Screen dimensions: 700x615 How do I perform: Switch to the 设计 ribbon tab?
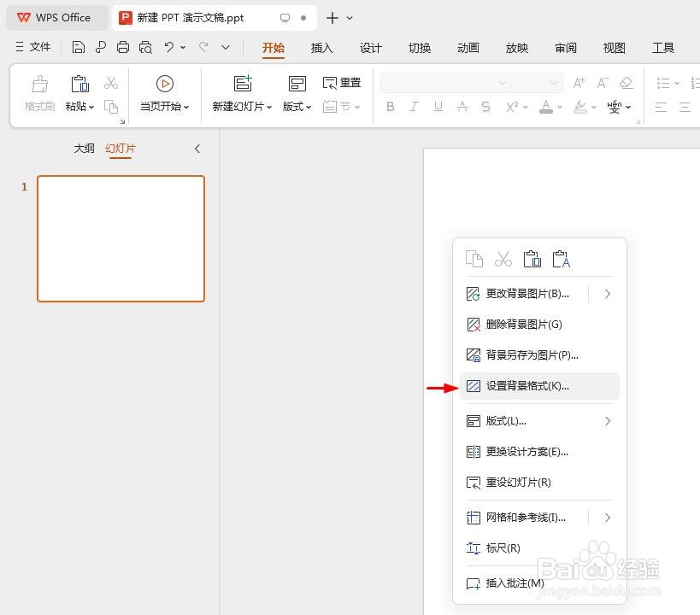(371, 47)
